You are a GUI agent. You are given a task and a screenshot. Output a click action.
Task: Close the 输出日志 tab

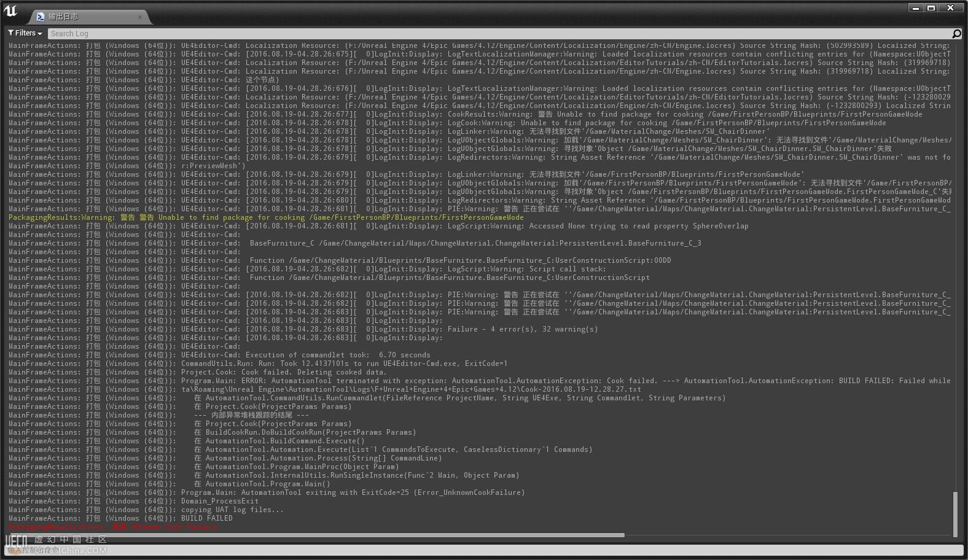click(x=140, y=17)
